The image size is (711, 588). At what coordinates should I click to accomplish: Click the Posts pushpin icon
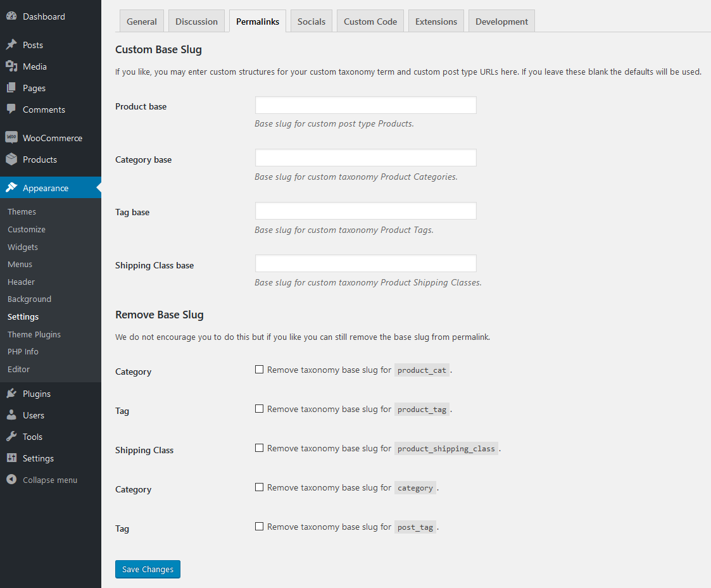(x=11, y=44)
